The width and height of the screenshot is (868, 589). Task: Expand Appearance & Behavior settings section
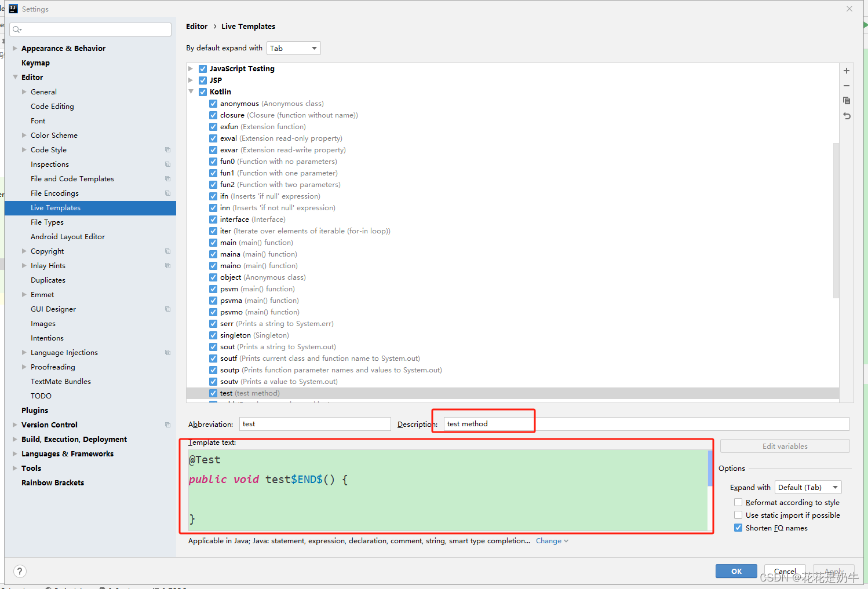click(15, 49)
